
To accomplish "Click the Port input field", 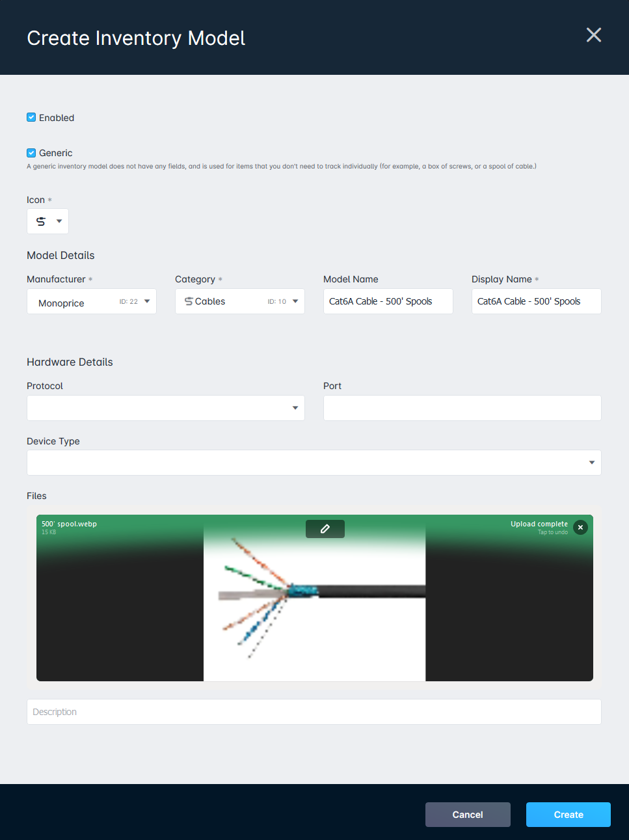I will tap(462, 408).
